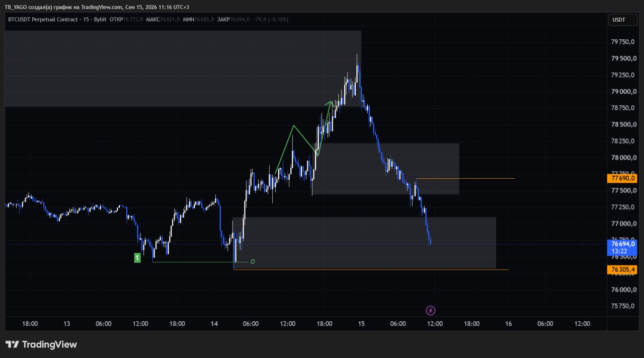
Task: Select the orange 76305,4 price tag
Action: coord(622,269)
